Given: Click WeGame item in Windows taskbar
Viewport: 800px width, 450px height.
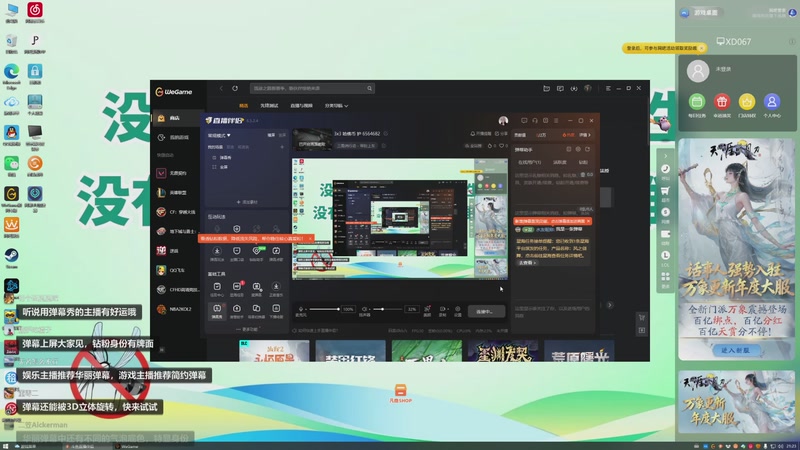Looking at the screenshot, I should coord(128,446).
